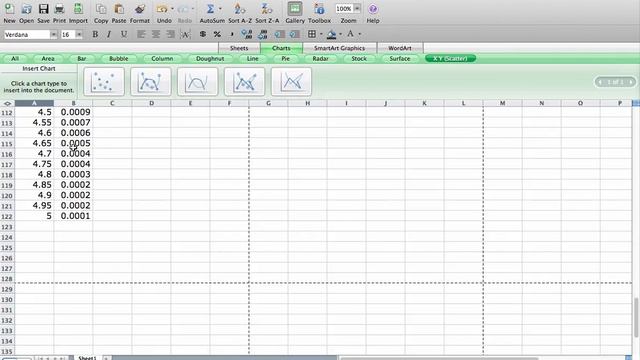Toggle Bold formatting
Screen dimensions: 640x360
(x=95, y=34)
